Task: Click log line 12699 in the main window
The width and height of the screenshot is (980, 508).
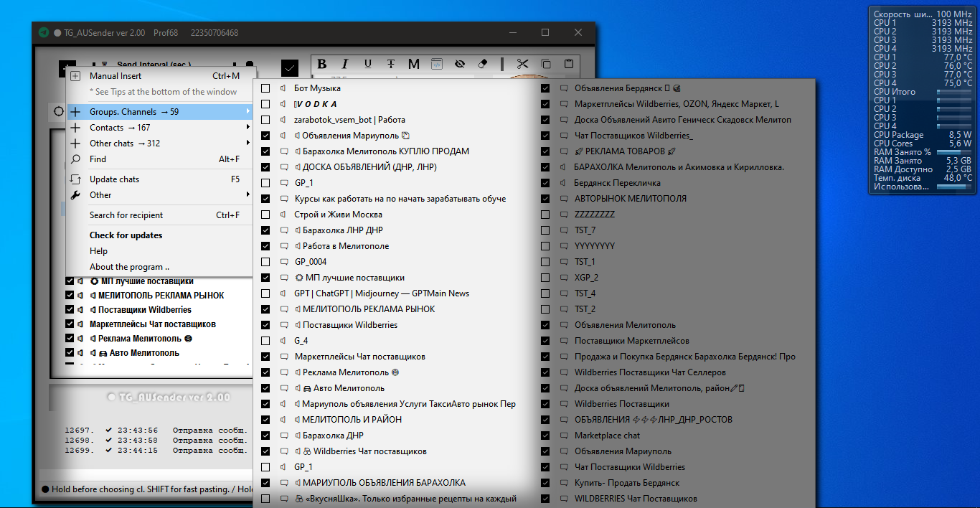Action: point(156,451)
